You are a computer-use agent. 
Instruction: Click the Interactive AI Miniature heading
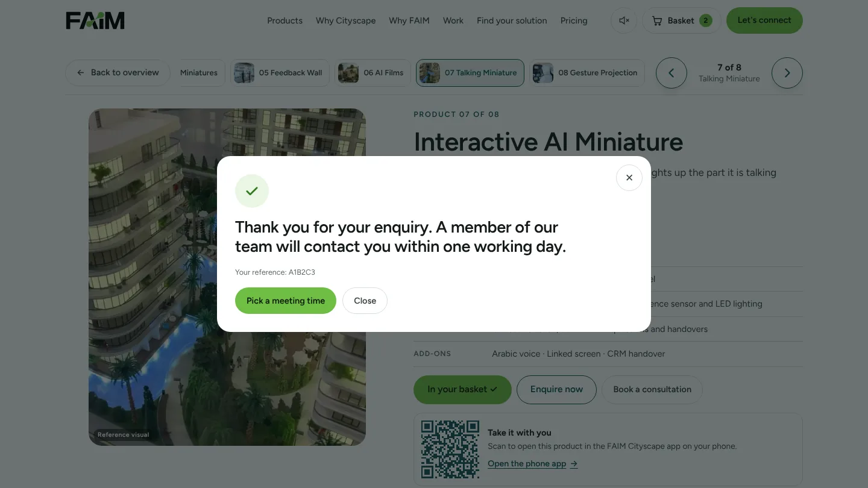coord(549,142)
